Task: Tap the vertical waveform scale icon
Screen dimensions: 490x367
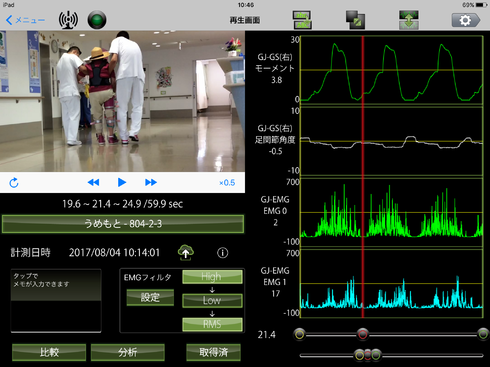Action: 409,20
